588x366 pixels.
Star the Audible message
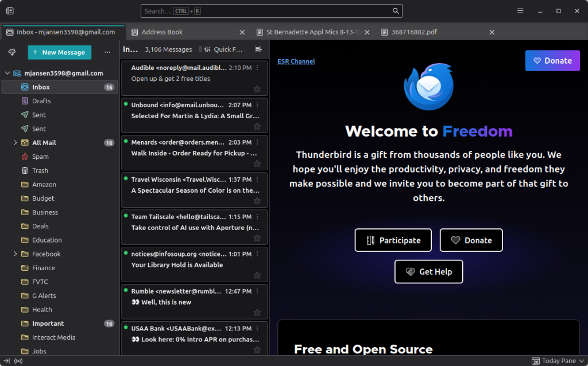click(x=257, y=89)
